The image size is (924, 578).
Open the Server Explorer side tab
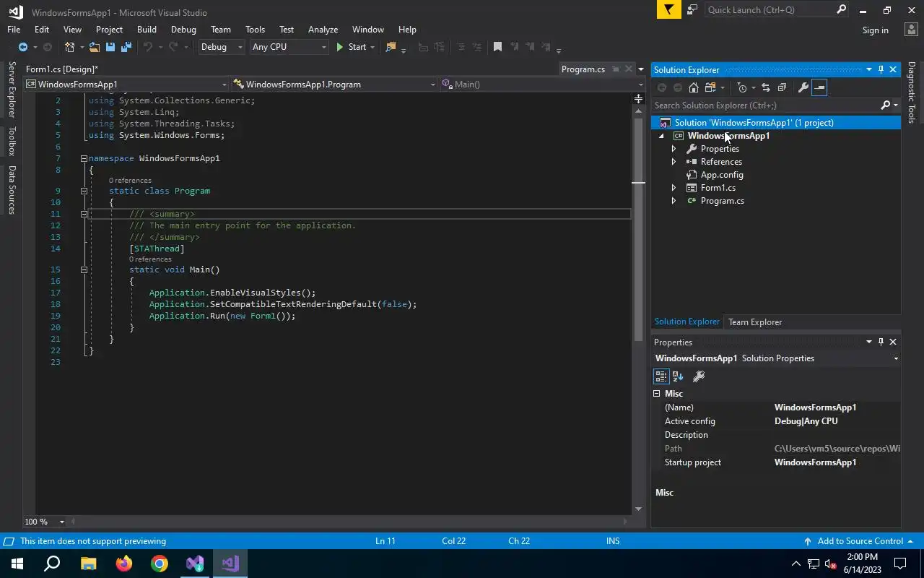click(x=12, y=90)
